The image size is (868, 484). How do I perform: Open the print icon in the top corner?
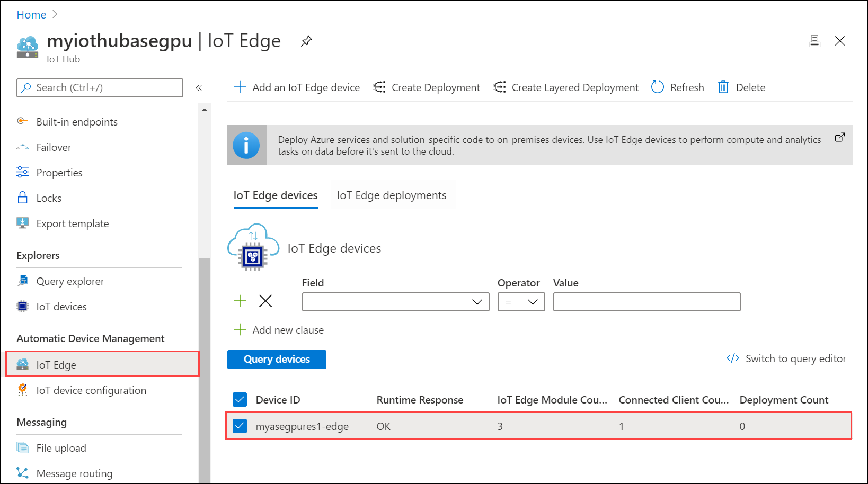(814, 40)
